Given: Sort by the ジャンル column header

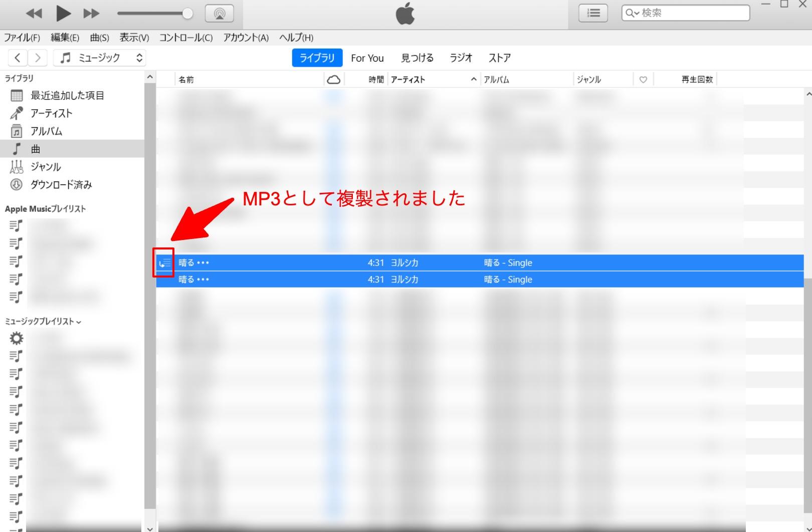Looking at the screenshot, I should click(x=603, y=80).
